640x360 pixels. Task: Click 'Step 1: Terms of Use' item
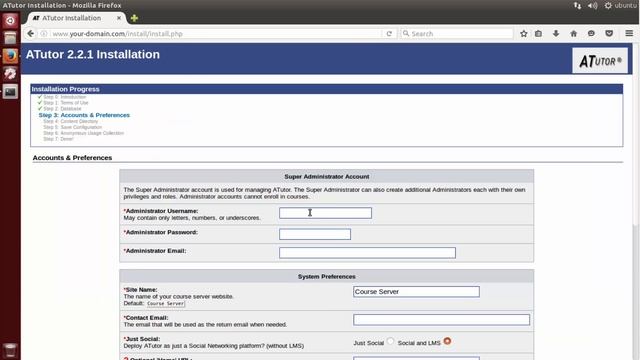point(66,103)
